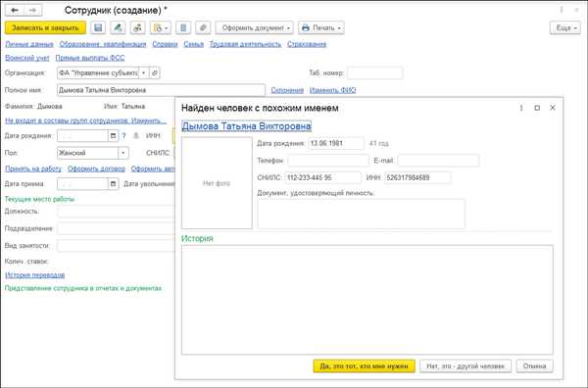This screenshot has width=588, height=388.
Task: Open the calendar for Дата приема
Action: pyautogui.click(x=114, y=183)
